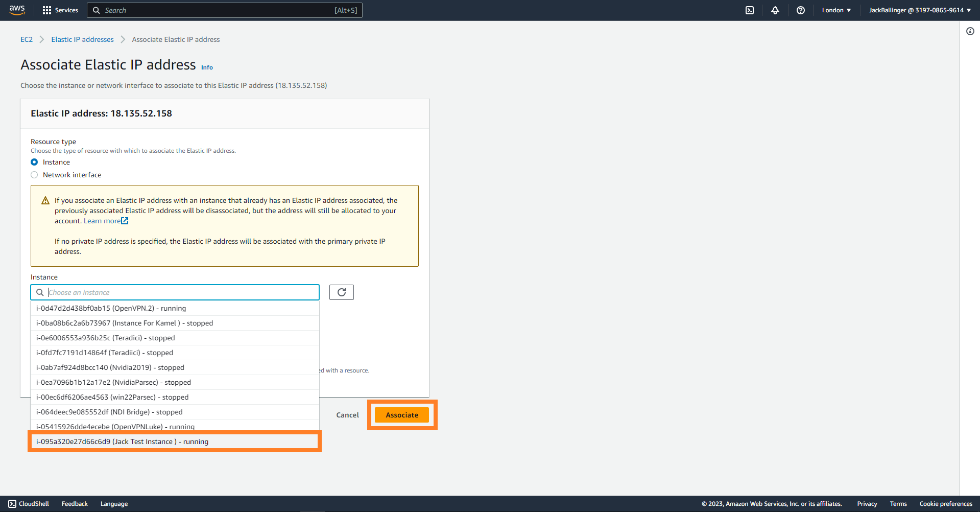Image resolution: width=980 pixels, height=512 pixels.
Task: Cancel the Elastic IP association
Action: tap(347, 415)
